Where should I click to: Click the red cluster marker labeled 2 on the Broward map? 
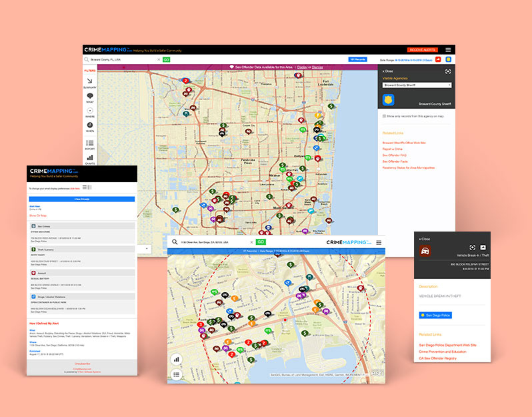click(x=185, y=81)
